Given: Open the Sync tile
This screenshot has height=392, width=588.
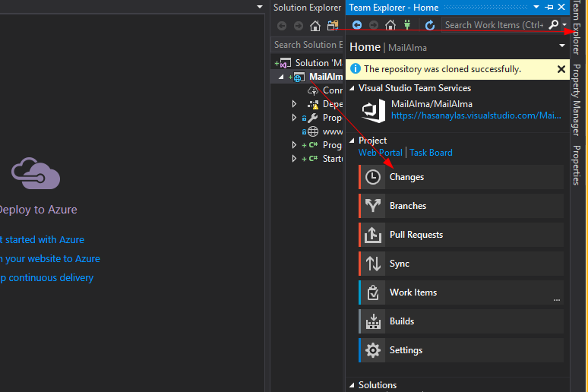Looking at the screenshot, I should pos(461,264).
